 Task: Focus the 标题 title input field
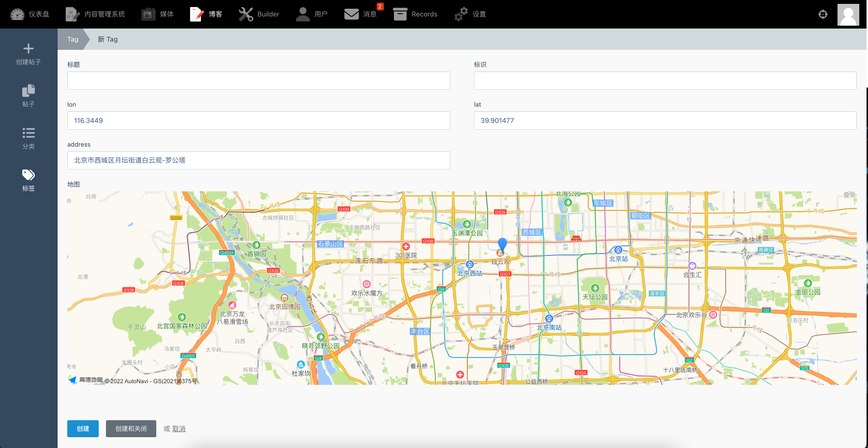click(x=258, y=80)
